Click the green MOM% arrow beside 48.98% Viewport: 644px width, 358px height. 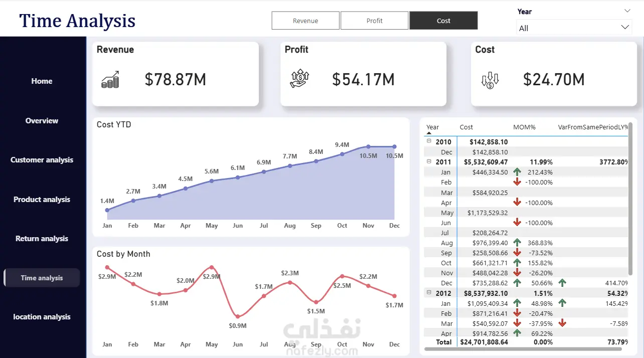(x=517, y=303)
